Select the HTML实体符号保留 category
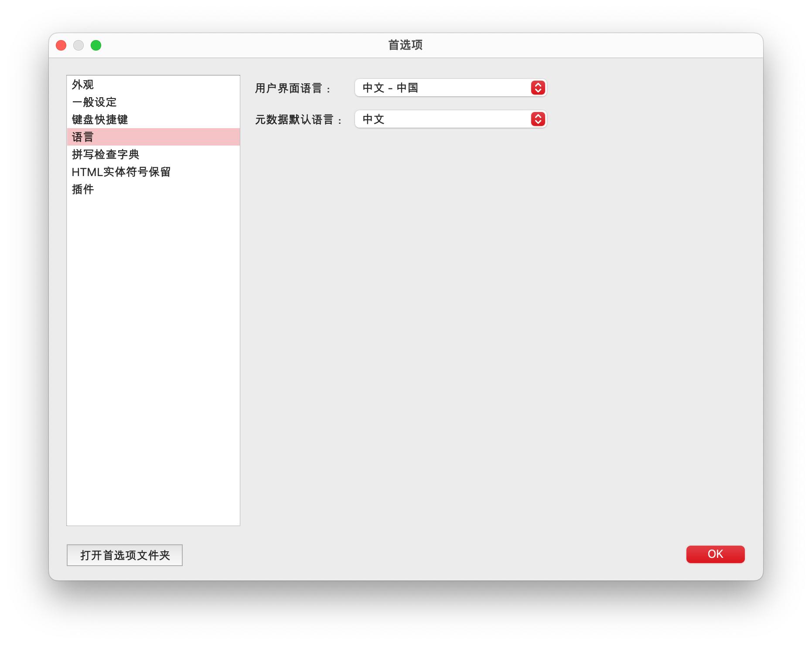812x645 pixels. pyautogui.click(x=122, y=172)
